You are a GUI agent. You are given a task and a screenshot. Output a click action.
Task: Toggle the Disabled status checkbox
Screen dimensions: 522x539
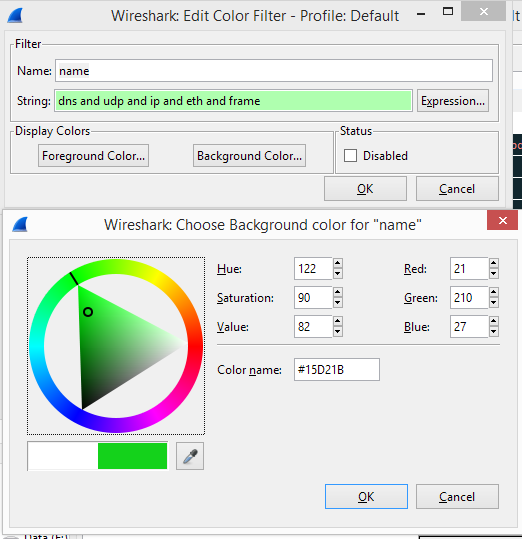(351, 155)
